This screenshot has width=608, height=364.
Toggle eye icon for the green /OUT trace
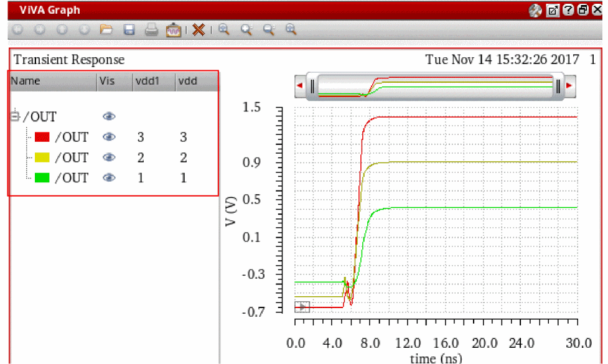(x=110, y=178)
